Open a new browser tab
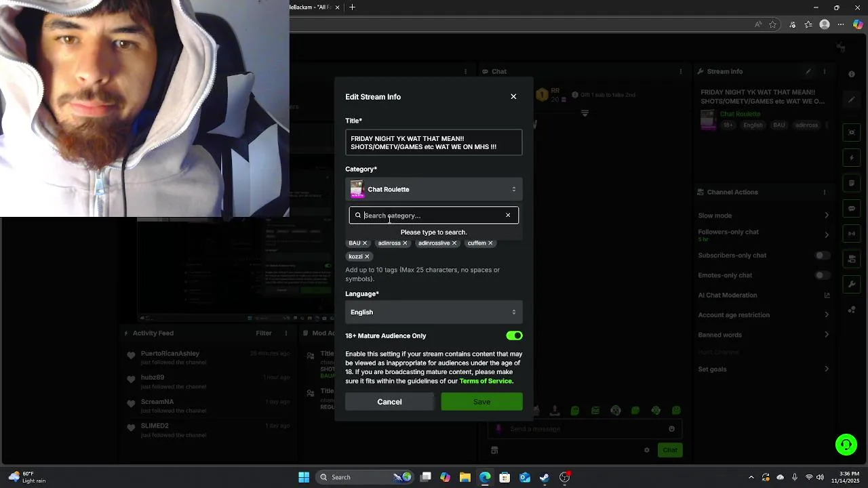 (x=352, y=7)
